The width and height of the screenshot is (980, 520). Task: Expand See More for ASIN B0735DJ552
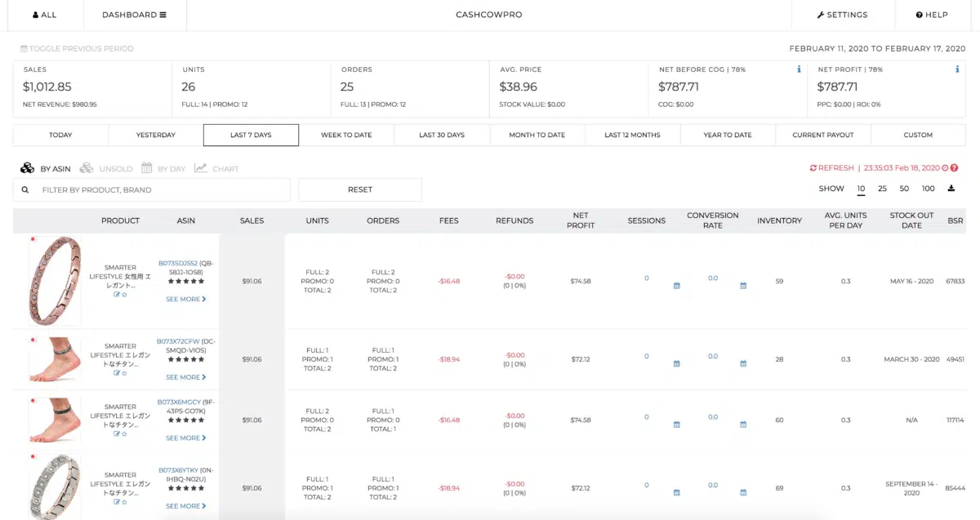coord(185,300)
